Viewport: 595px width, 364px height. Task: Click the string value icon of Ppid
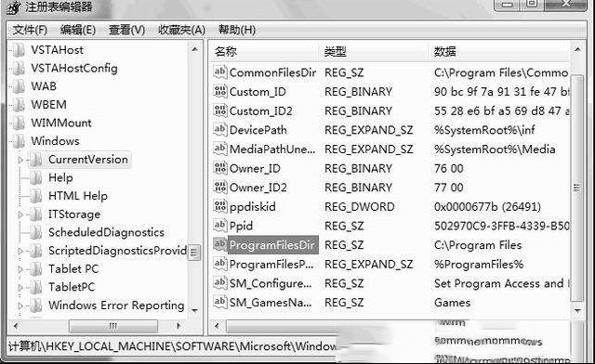[x=220, y=226]
